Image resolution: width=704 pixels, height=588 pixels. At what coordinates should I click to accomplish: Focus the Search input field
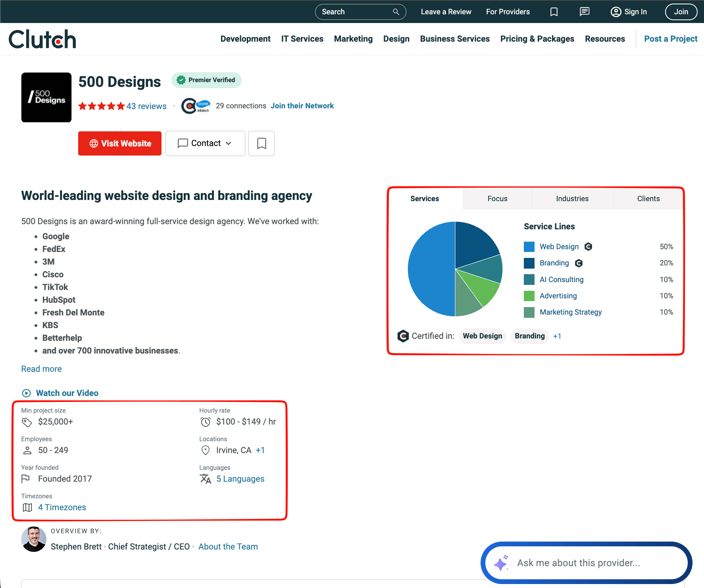360,12
